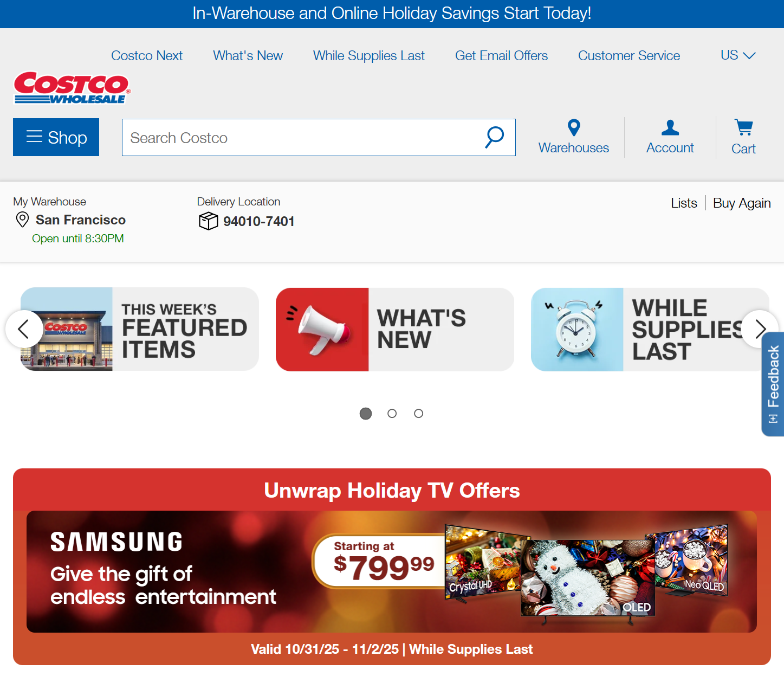This screenshot has height=676, width=784.
Task: Open the Customer Service nav link
Action: 629,56
